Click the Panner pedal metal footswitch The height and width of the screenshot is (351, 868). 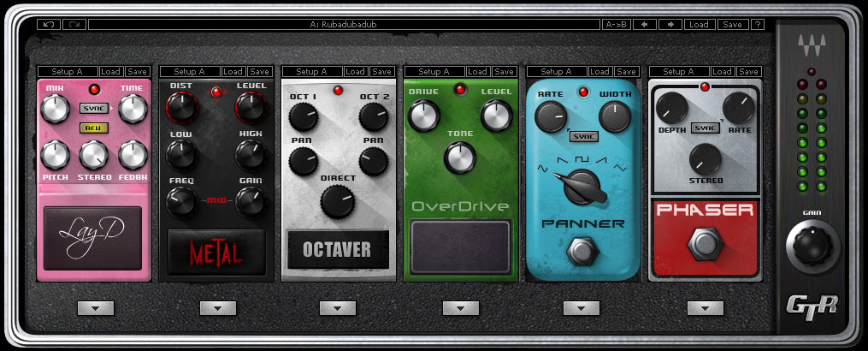583,251
